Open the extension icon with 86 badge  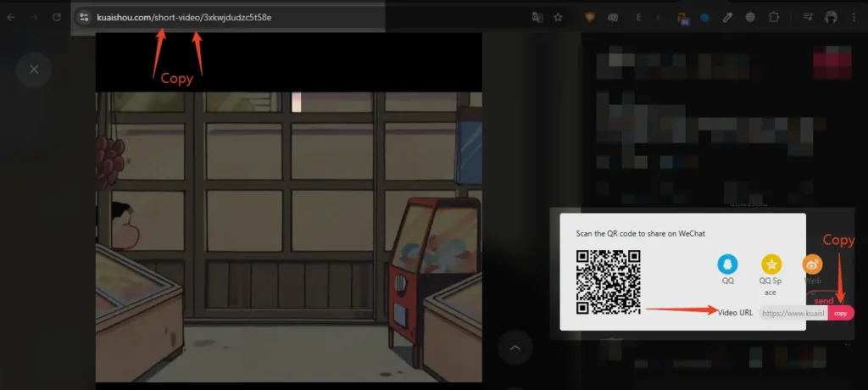point(683,19)
